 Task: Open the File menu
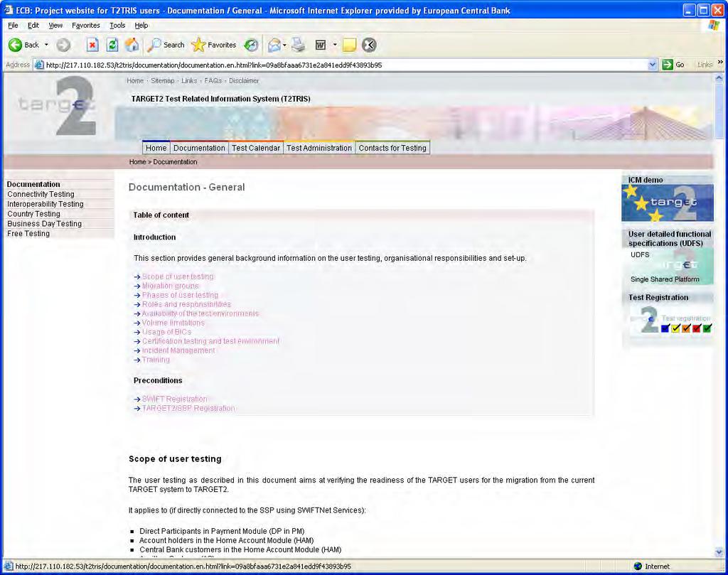[13, 26]
